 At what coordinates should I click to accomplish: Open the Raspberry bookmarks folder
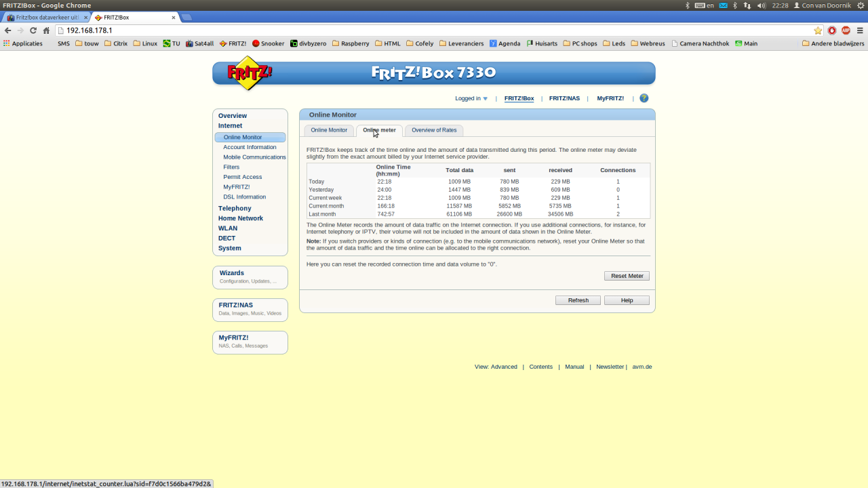coord(351,43)
